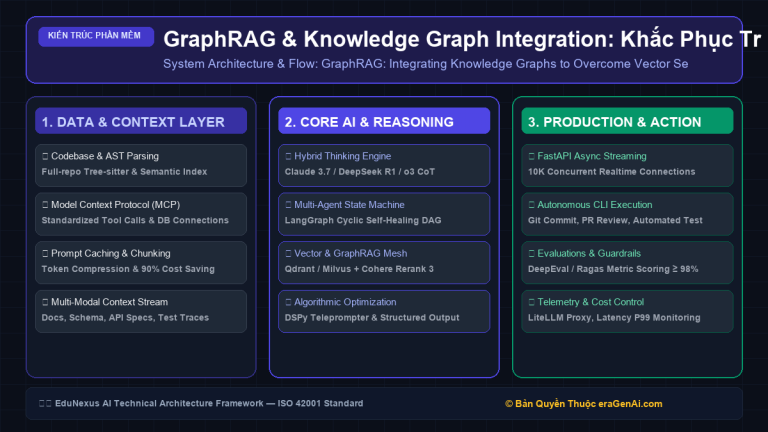Click the KIẾN TRÚC PHẦN MỀM badge
The height and width of the screenshot is (432, 768).
pyautogui.click(x=96, y=36)
